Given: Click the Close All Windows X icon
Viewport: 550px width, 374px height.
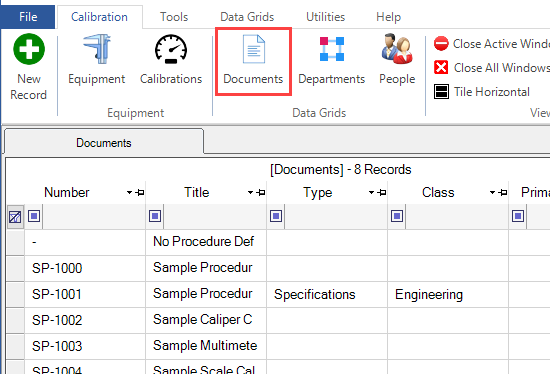Looking at the screenshot, I should pos(441,67).
